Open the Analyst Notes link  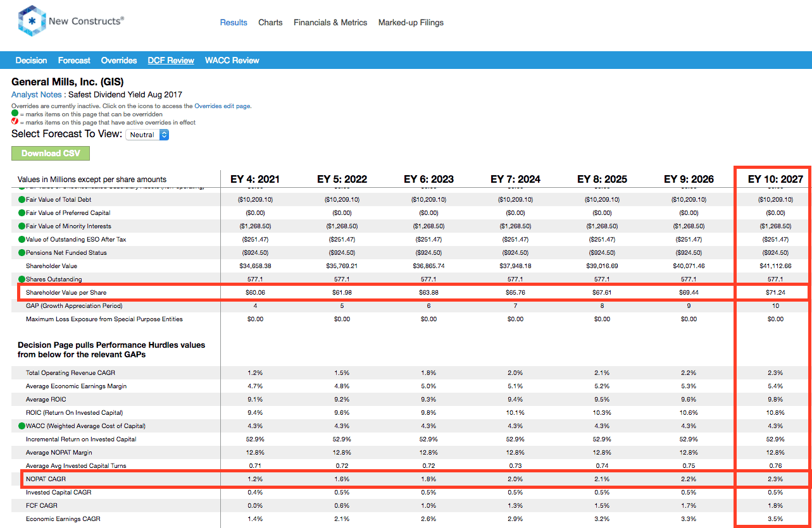point(37,94)
